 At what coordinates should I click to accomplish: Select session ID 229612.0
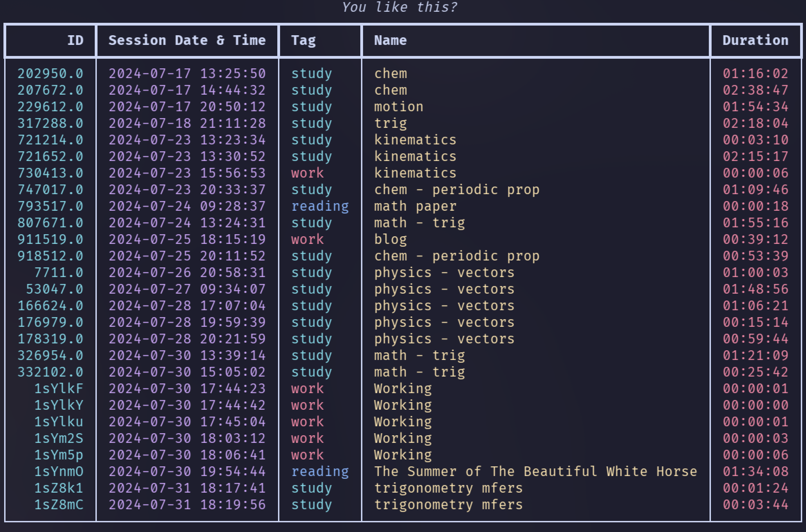[x=50, y=107]
